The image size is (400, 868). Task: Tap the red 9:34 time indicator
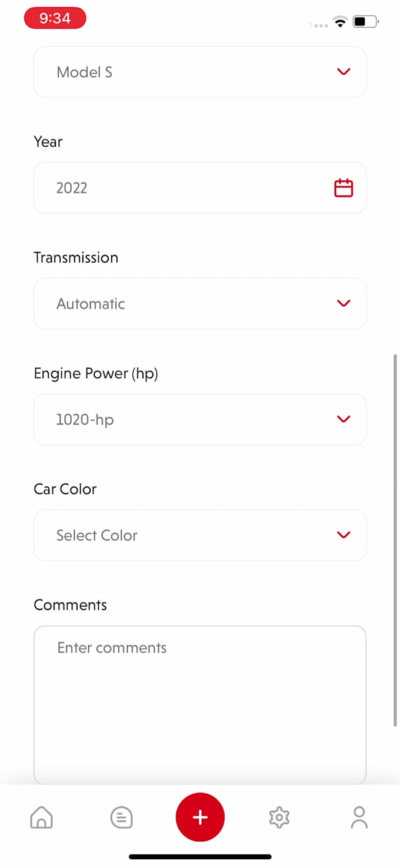pos(55,18)
